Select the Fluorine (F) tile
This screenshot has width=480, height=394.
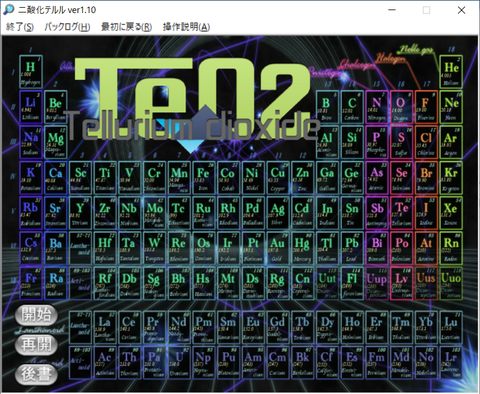tap(426, 107)
